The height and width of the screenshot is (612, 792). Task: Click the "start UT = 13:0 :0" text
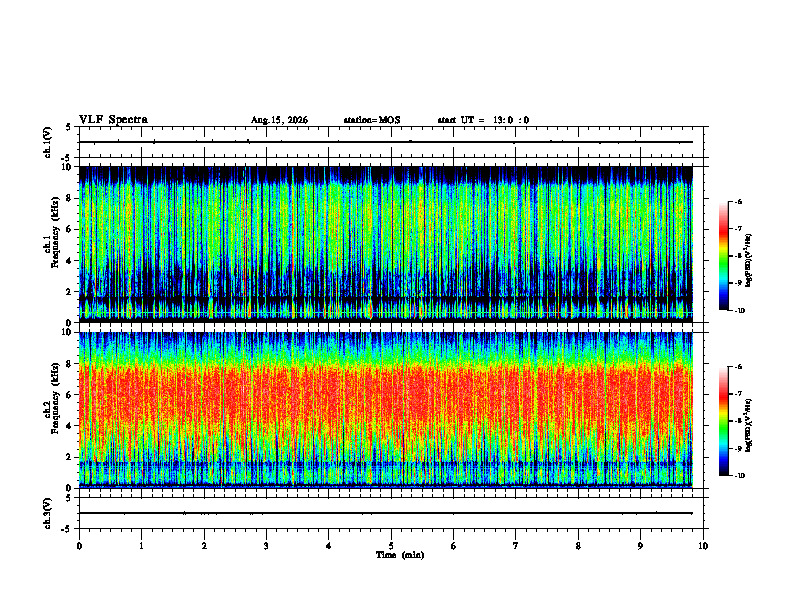pos(483,120)
